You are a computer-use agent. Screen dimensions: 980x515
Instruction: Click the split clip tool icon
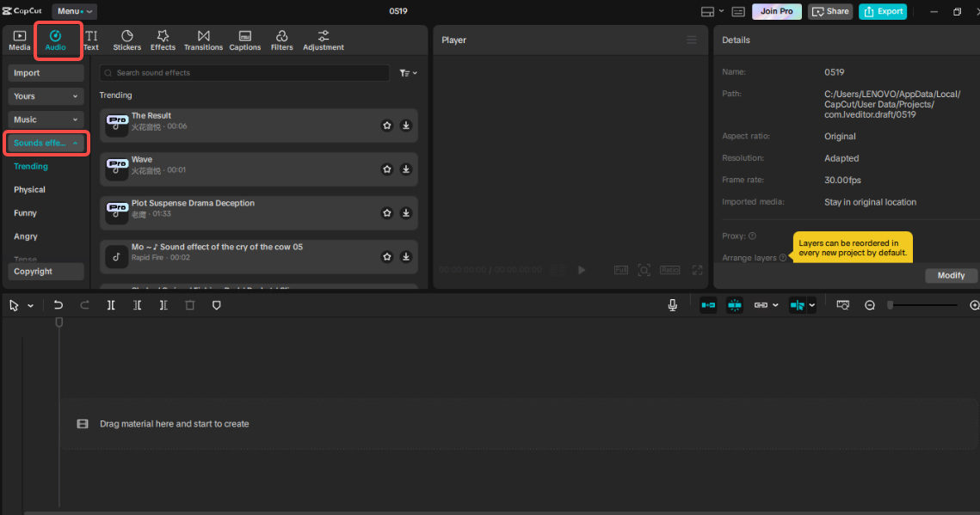coord(111,305)
